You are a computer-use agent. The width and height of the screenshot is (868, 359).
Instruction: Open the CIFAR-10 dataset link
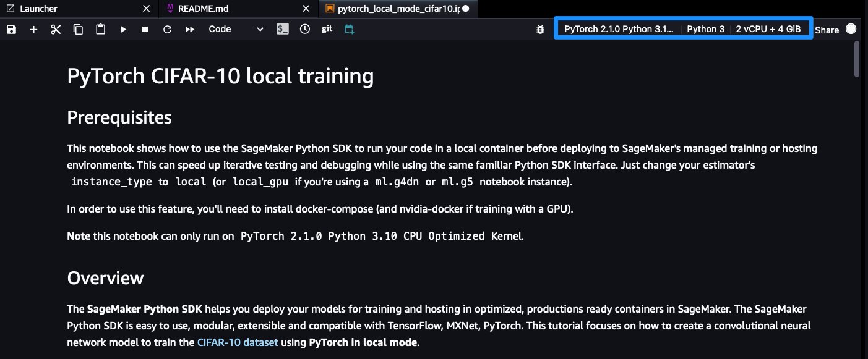click(x=238, y=342)
